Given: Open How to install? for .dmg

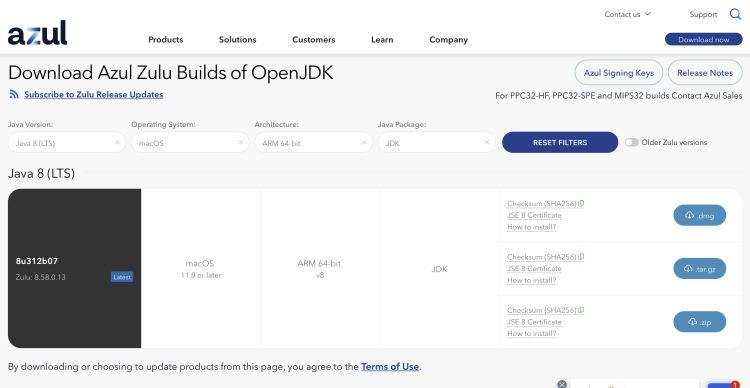Looking at the screenshot, I should pos(531,227).
